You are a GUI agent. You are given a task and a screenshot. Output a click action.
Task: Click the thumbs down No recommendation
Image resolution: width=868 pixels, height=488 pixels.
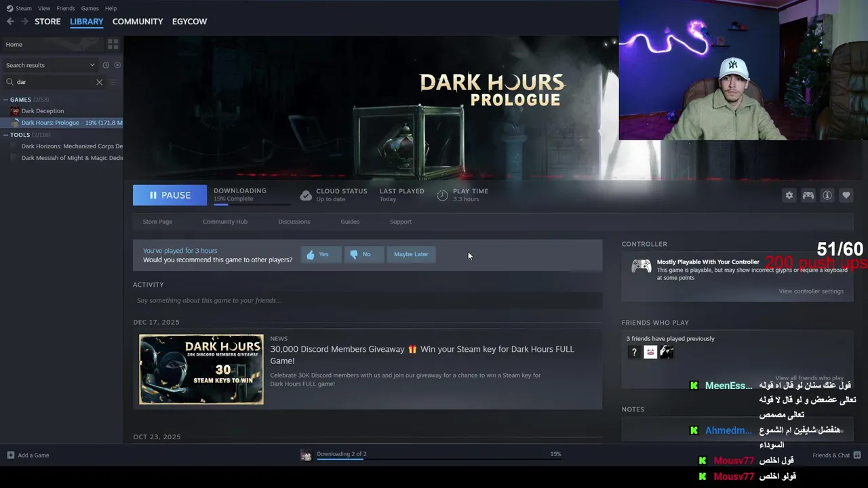point(363,254)
